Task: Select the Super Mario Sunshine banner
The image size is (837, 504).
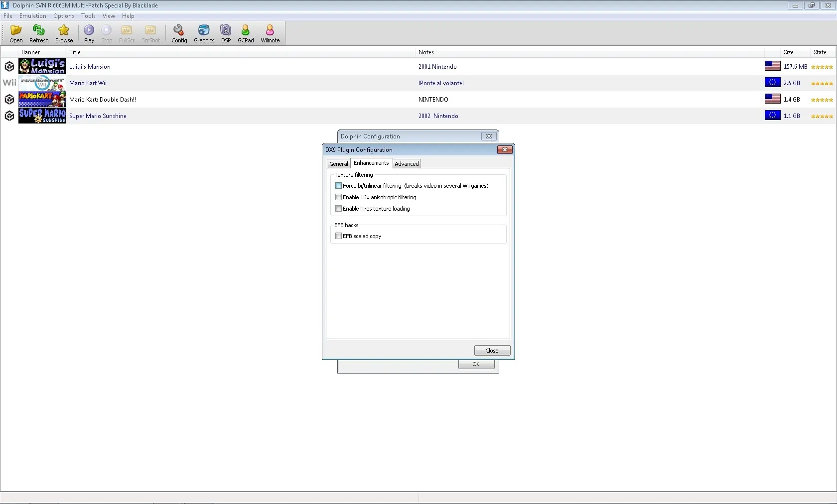Action: coord(42,116)
